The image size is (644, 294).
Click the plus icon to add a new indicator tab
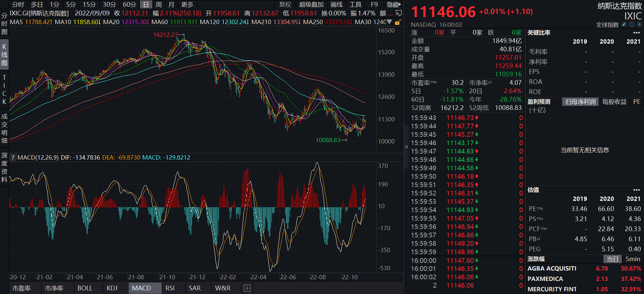247,288
